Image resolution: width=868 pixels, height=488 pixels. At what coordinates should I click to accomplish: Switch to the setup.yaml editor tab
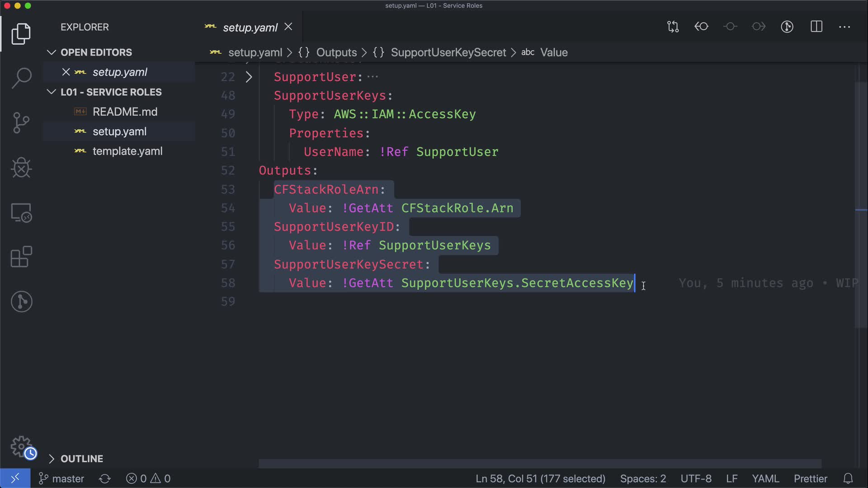click(x=250, y=28)
